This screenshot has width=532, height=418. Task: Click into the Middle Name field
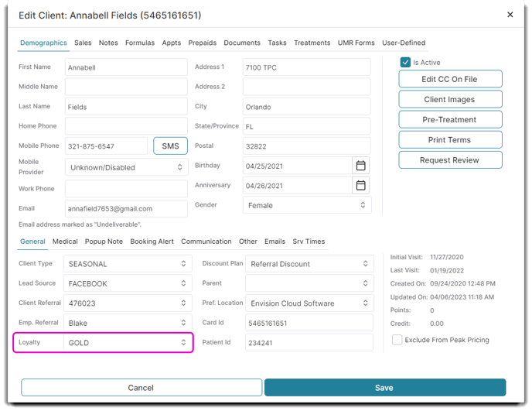point(126,87)
